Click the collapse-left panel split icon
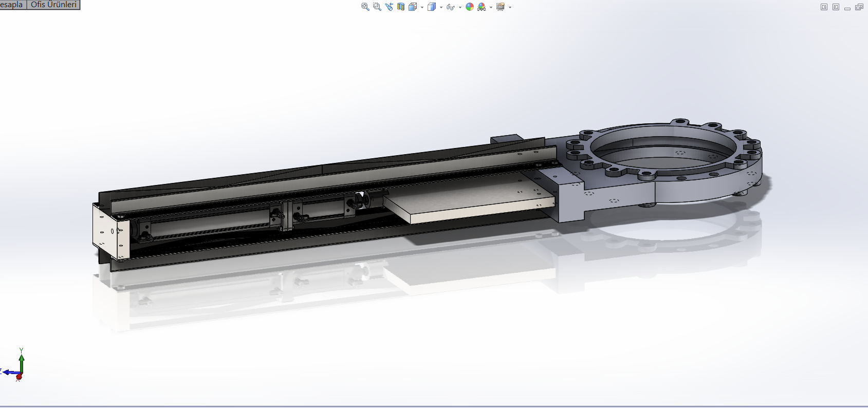 click(824, 7)
